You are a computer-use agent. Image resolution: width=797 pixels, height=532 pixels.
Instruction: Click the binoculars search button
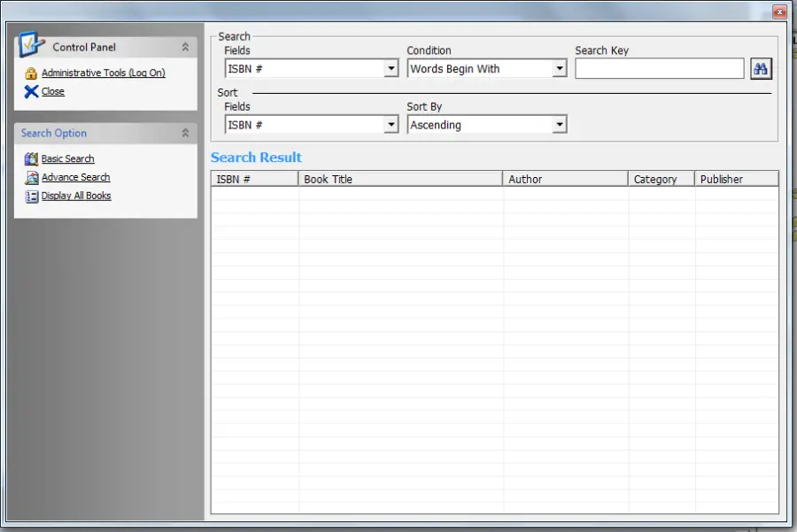[761, 68]
